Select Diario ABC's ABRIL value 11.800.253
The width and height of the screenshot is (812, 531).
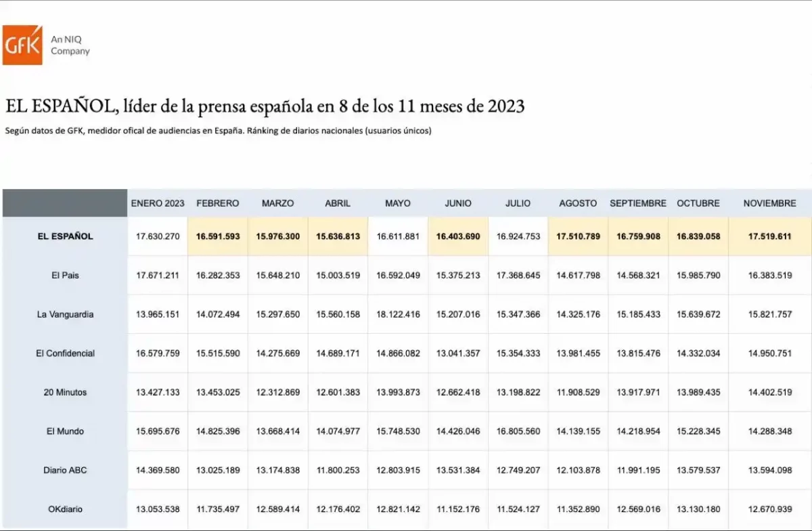[338, 470]
